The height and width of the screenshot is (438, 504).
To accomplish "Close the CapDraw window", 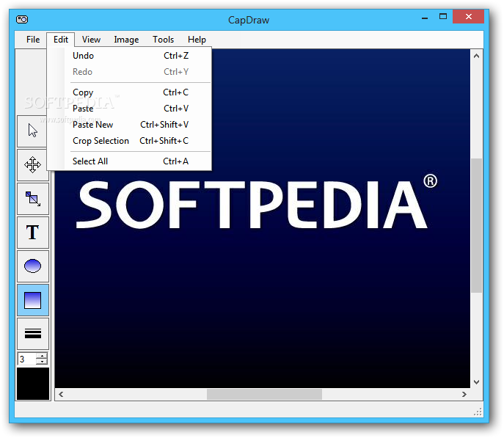I will (x=468, y=17).
